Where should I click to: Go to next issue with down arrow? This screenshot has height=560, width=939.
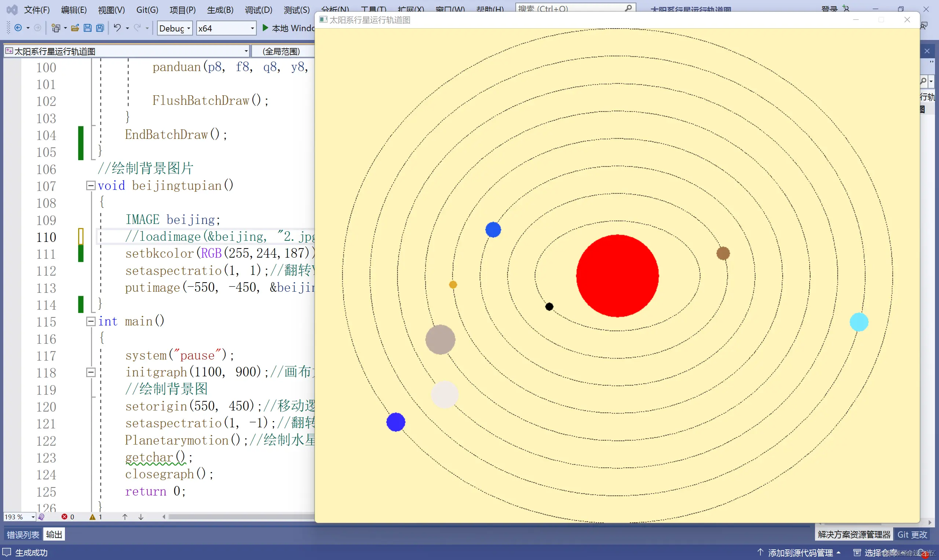141,517
